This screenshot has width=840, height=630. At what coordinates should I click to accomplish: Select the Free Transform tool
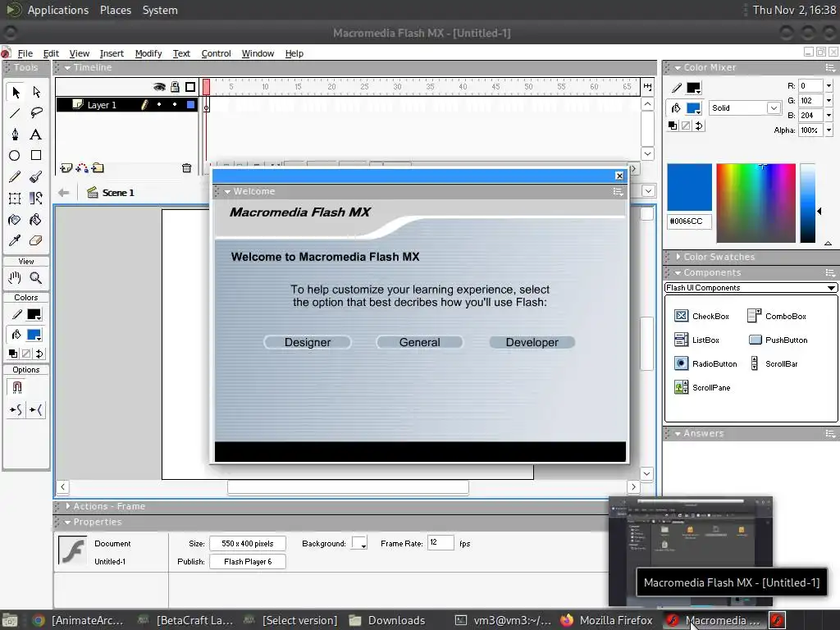click(x=15, y=199)
